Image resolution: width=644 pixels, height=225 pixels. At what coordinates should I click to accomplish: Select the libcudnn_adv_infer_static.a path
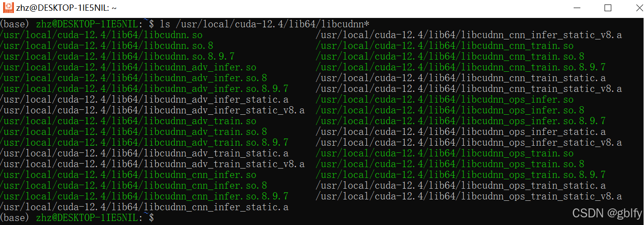[x=144, y=100]
